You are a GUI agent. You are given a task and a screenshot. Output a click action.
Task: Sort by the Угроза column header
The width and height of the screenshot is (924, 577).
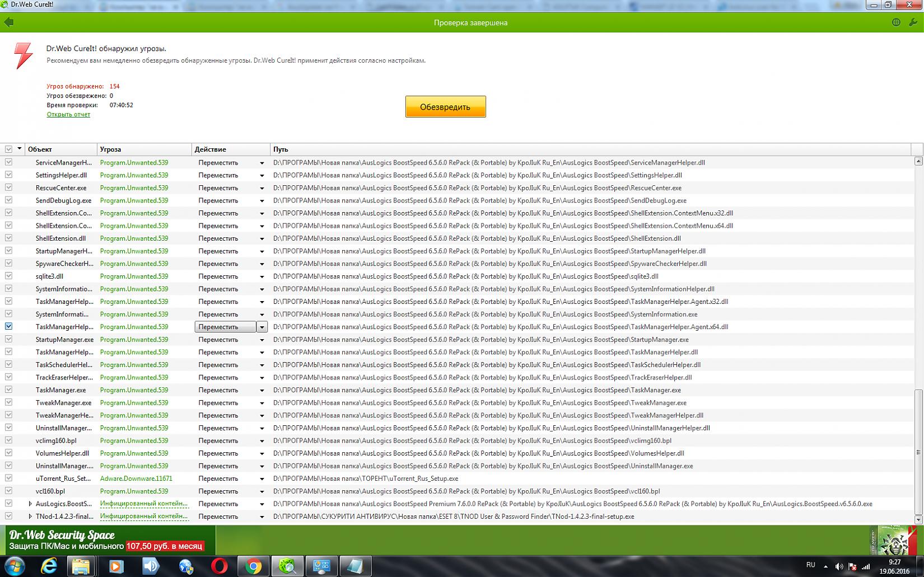click(144, 149)
